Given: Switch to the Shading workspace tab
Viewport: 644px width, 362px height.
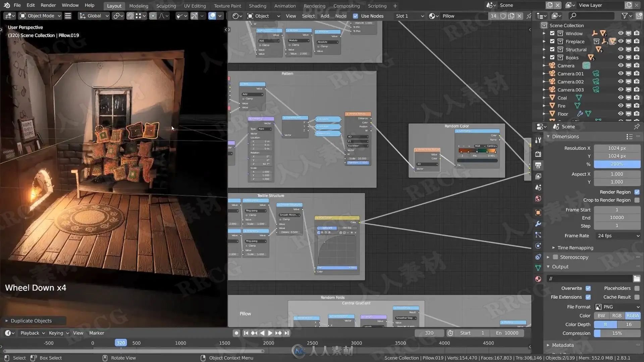Looking at the screenshot, I should tap(257, 6).
